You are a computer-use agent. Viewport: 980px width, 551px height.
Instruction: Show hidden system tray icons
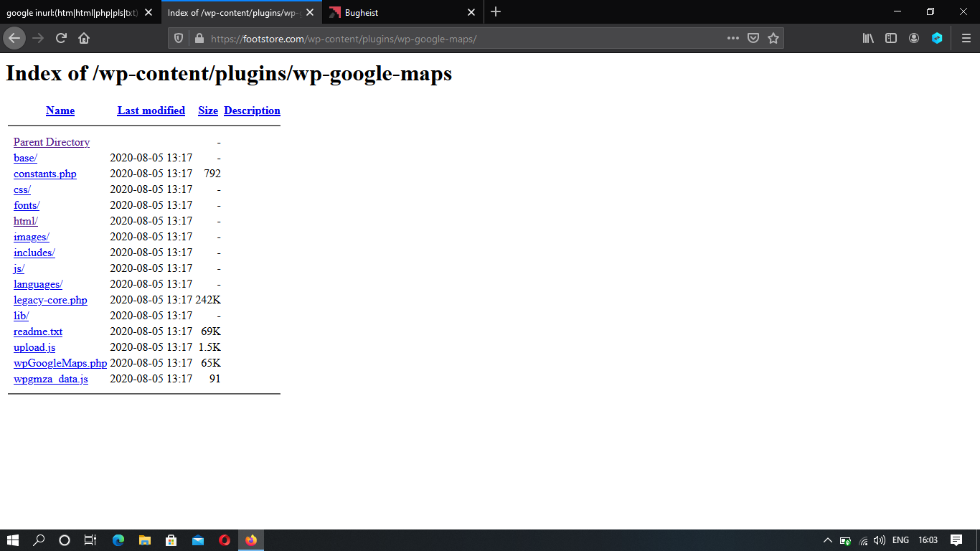[827, 540]
